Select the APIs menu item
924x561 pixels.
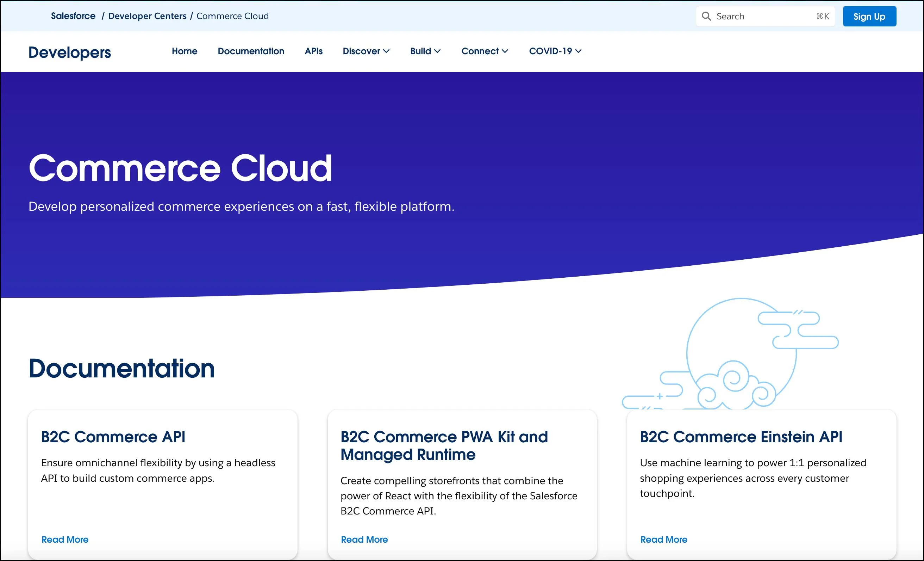[x=313, y=51]
